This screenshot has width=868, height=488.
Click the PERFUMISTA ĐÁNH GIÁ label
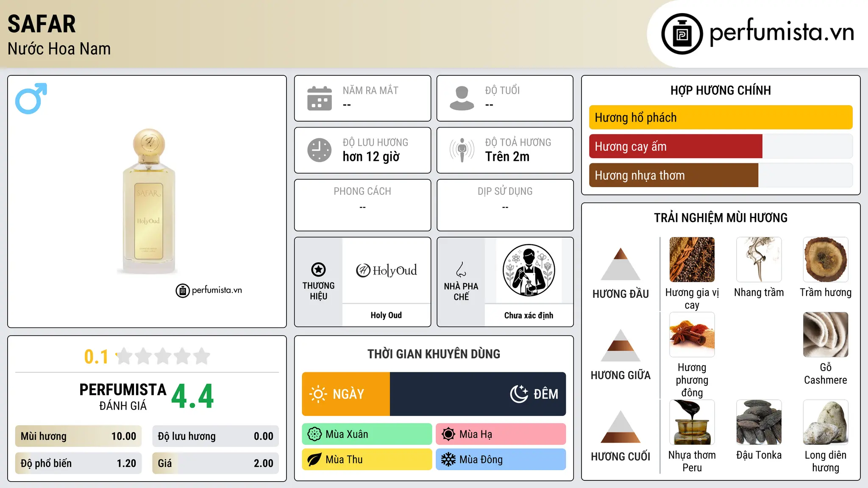[x=123, y=396]
